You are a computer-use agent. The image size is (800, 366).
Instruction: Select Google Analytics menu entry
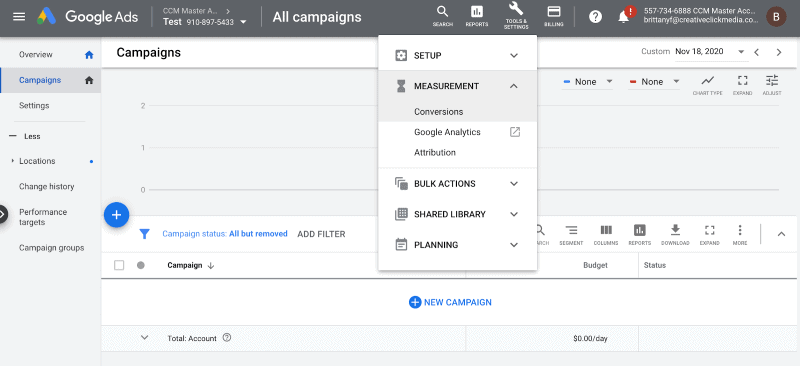click(x=447, y=132)
